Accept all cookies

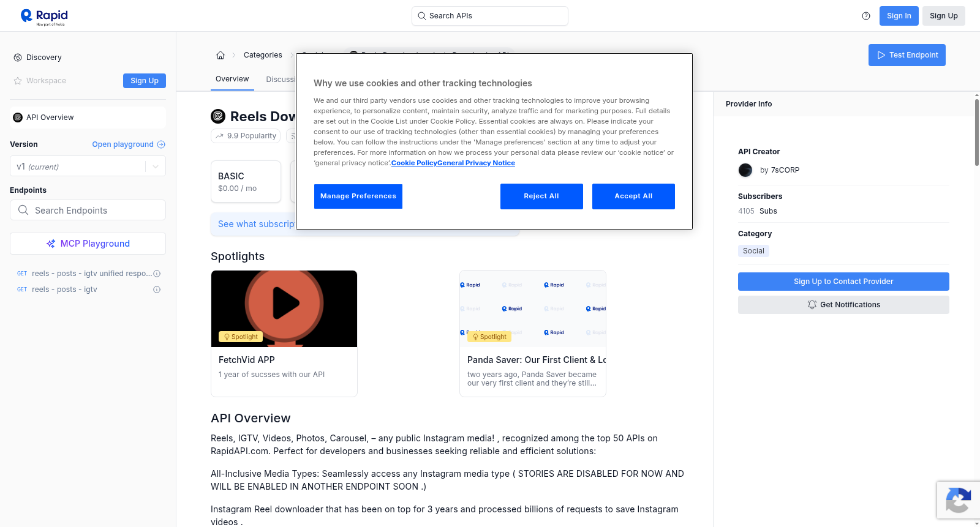click(x=633, y=196)
